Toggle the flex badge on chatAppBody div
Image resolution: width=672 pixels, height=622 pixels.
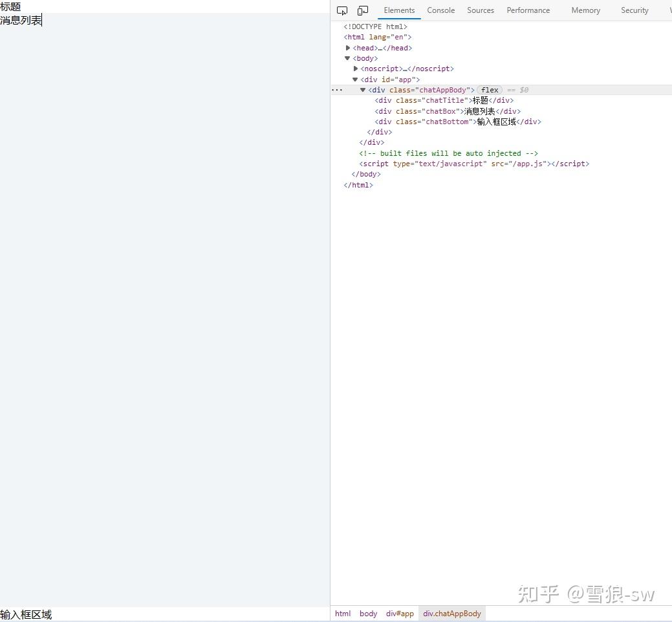tap(490, 90)
